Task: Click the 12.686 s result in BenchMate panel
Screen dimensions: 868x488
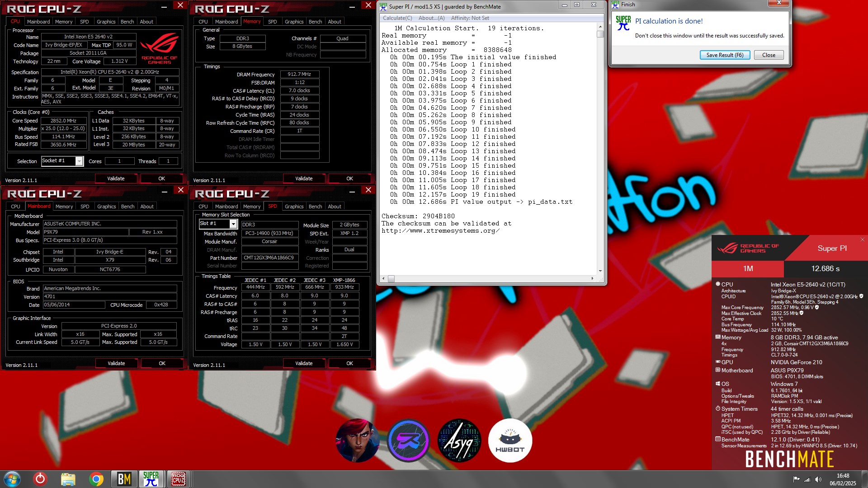Action: [x=826, y=268]
